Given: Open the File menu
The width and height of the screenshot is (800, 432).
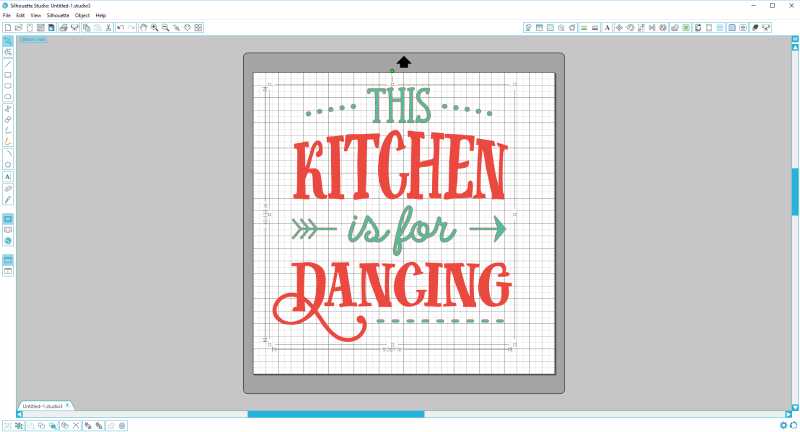Looking at the screenshot, I should 7,15.
